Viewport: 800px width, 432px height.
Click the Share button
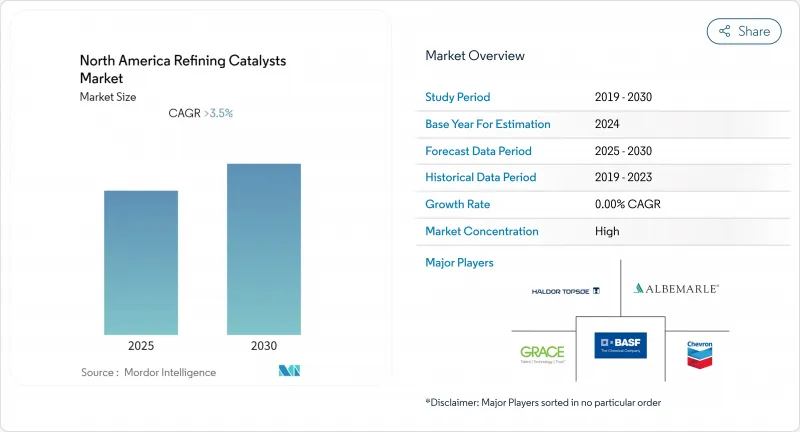(744, 31)
